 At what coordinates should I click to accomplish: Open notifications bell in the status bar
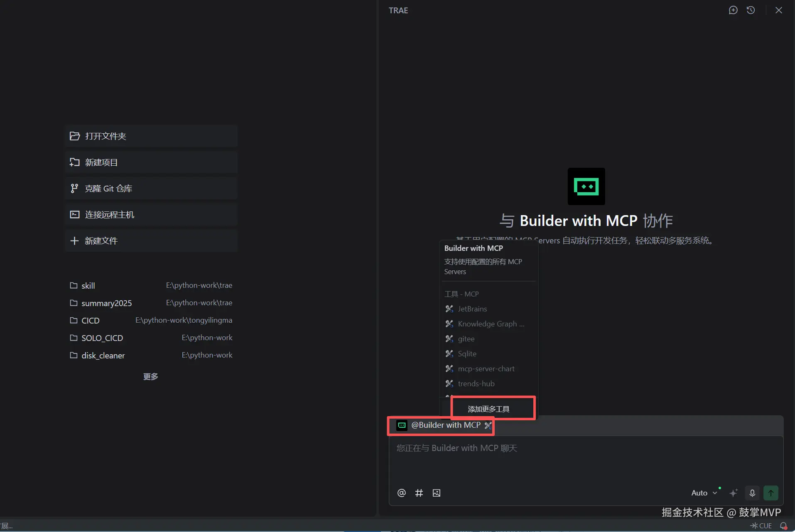783,526
